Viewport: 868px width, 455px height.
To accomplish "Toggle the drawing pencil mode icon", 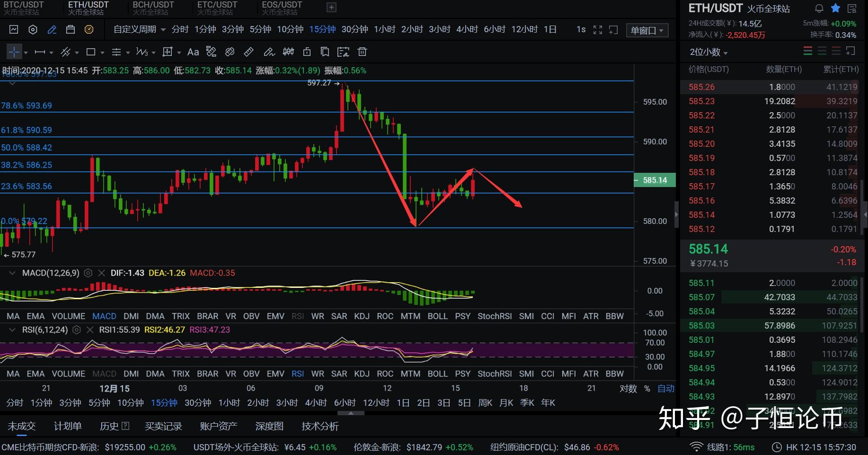I will click(52, 29).
